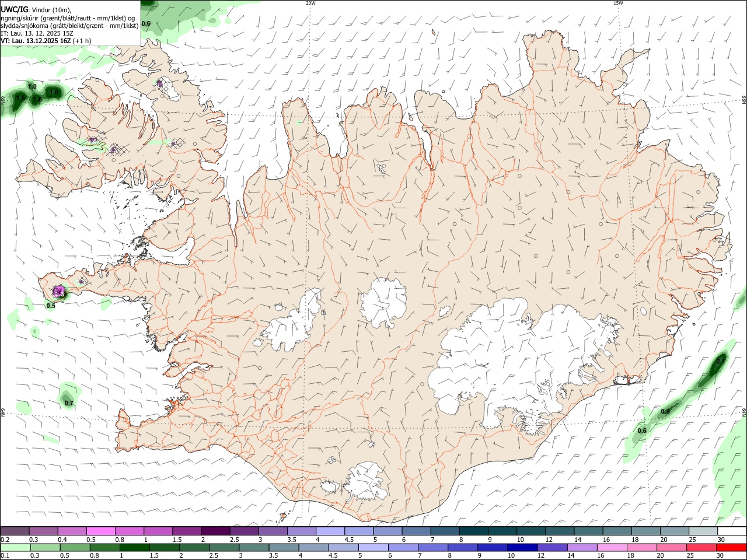Pick dark purple upper-row swatch starting at 2

pos(215,531)
